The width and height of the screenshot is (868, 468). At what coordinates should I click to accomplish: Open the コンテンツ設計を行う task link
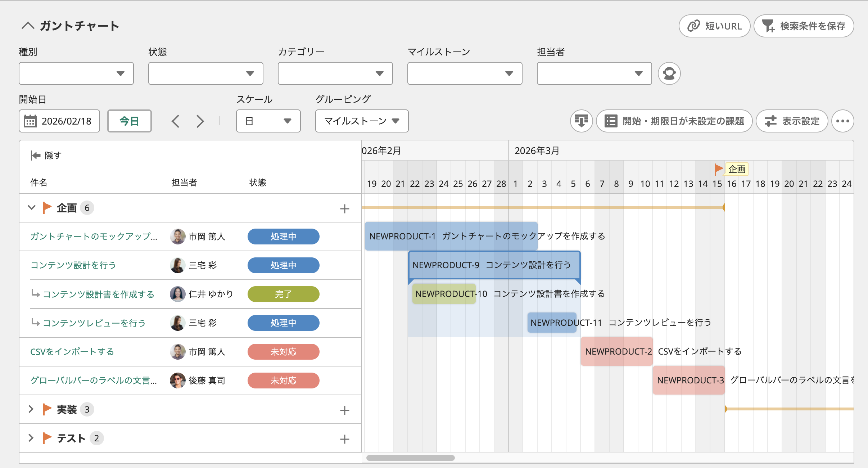[73, 265]
